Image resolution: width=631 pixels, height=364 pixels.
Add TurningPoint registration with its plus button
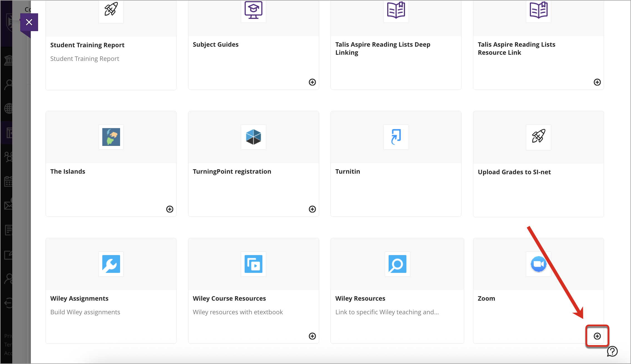point(312,209)
